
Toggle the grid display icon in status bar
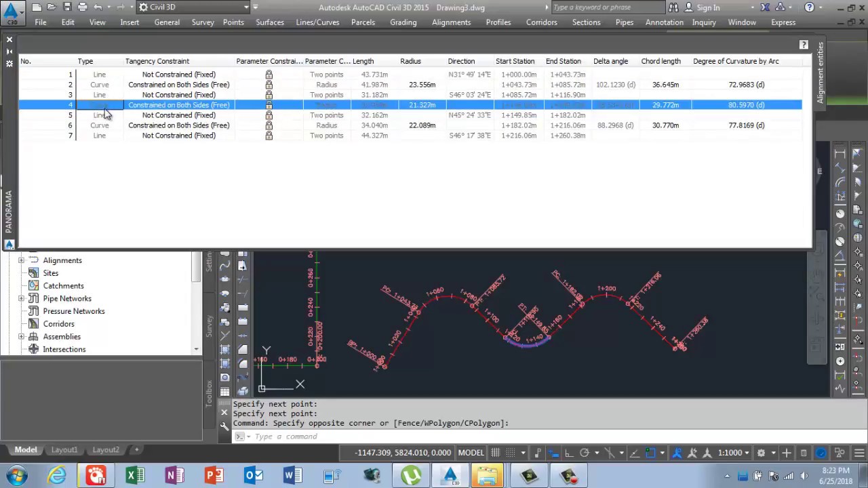495,453
